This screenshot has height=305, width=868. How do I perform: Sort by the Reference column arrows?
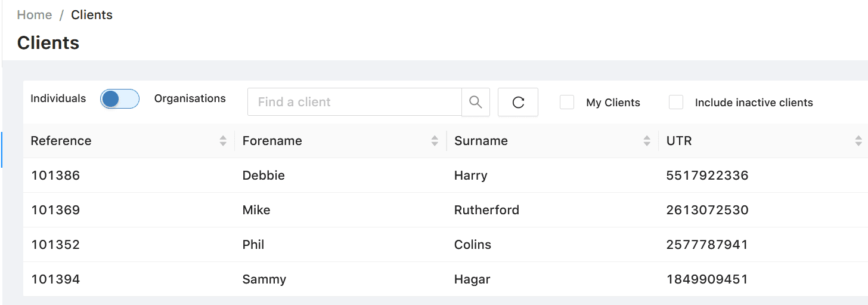[223, 141]
